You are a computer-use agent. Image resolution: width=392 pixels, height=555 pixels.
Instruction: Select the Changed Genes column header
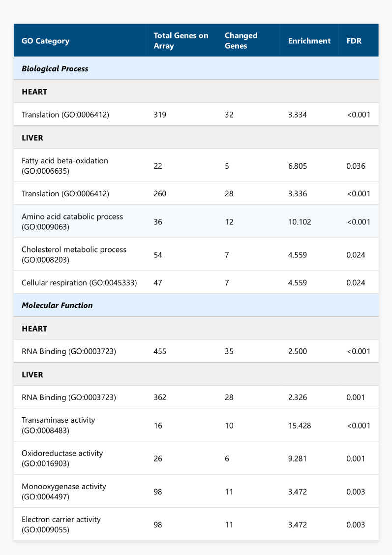click(241, 41)
